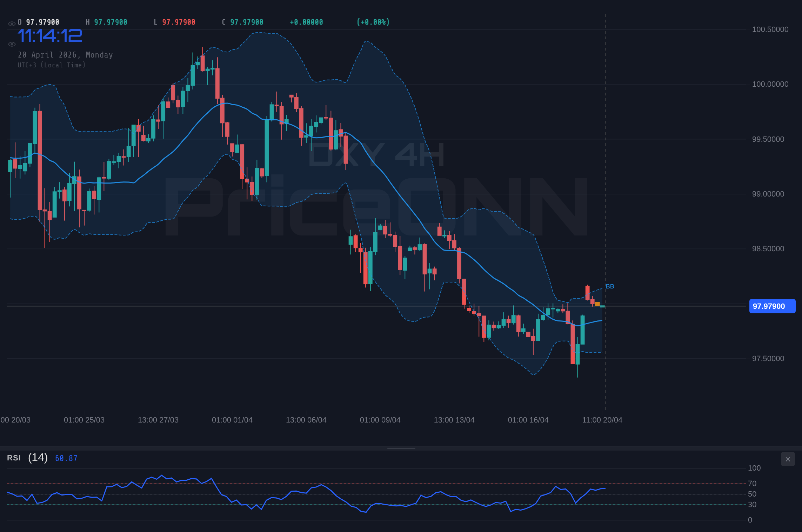Click the orange candle at current price

pos(597,304)
